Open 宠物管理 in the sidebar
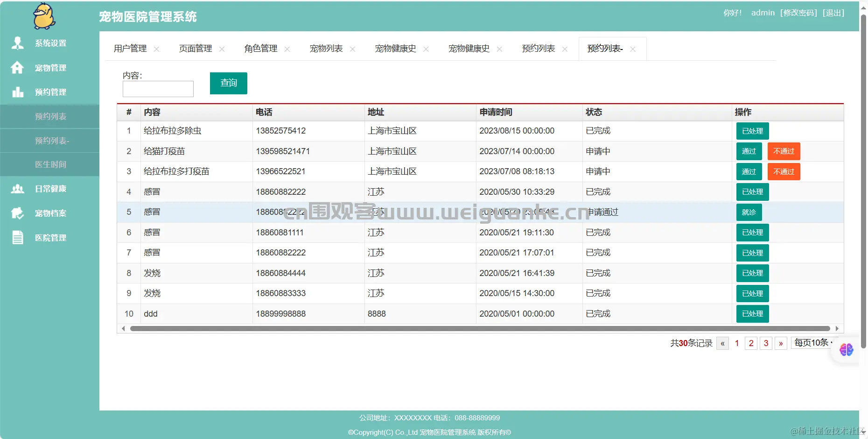Image resolution: width=868 pixels, height=439 pixels. 49,68
